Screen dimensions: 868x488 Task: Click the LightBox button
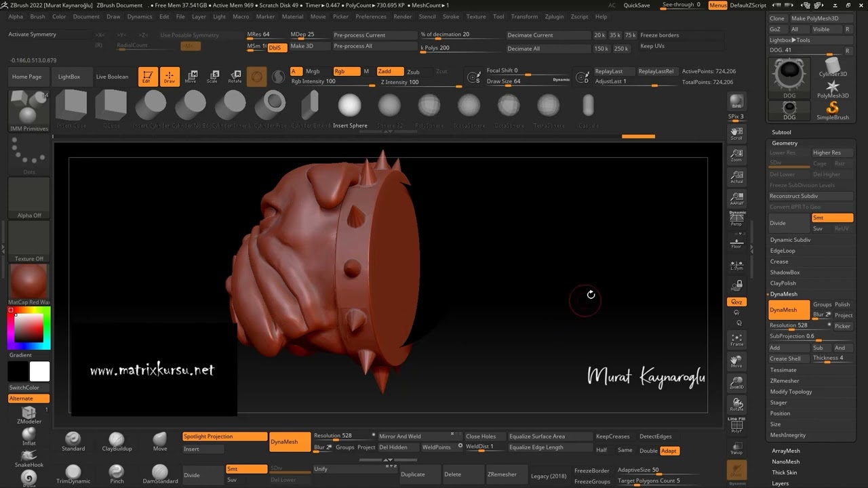[x=69, y=77]
